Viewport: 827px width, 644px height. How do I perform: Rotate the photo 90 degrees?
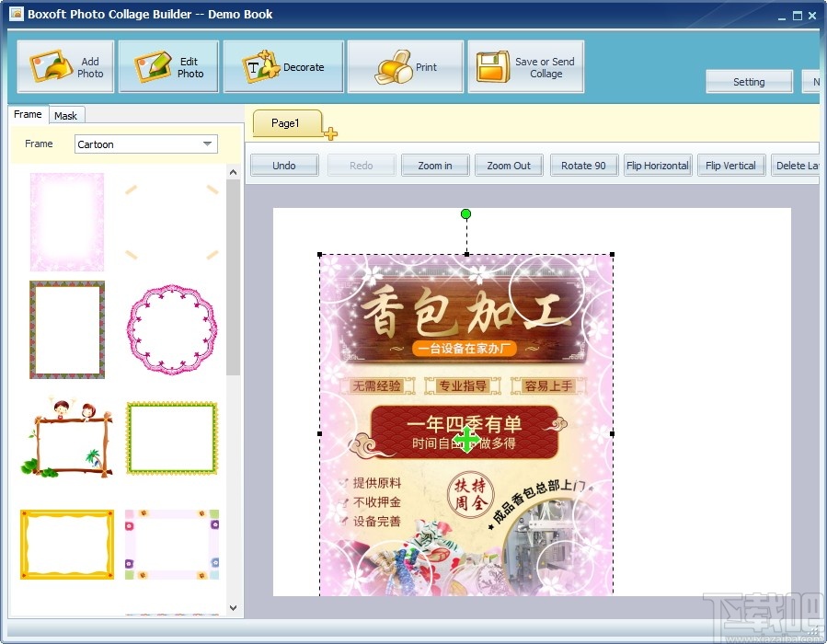(x=583, y=165)
